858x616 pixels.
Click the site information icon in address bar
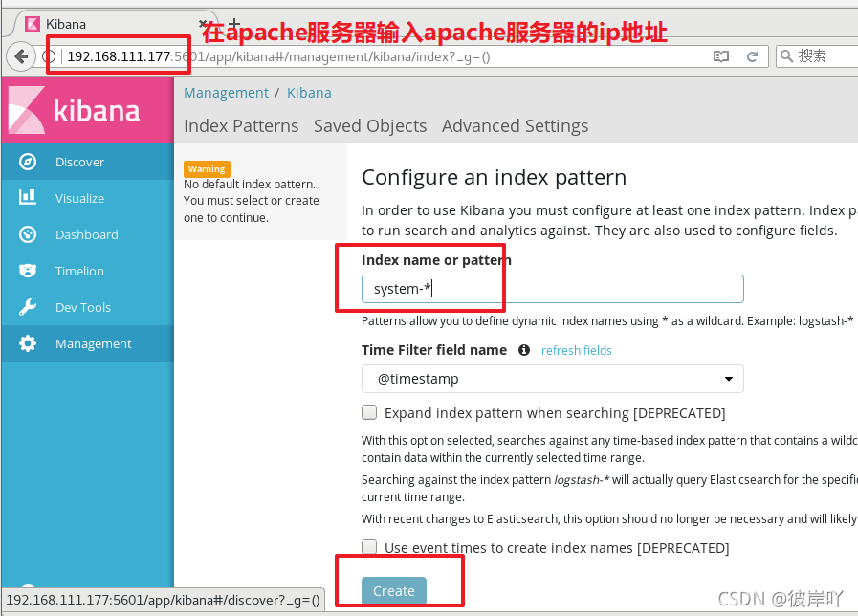click(49, 56)
